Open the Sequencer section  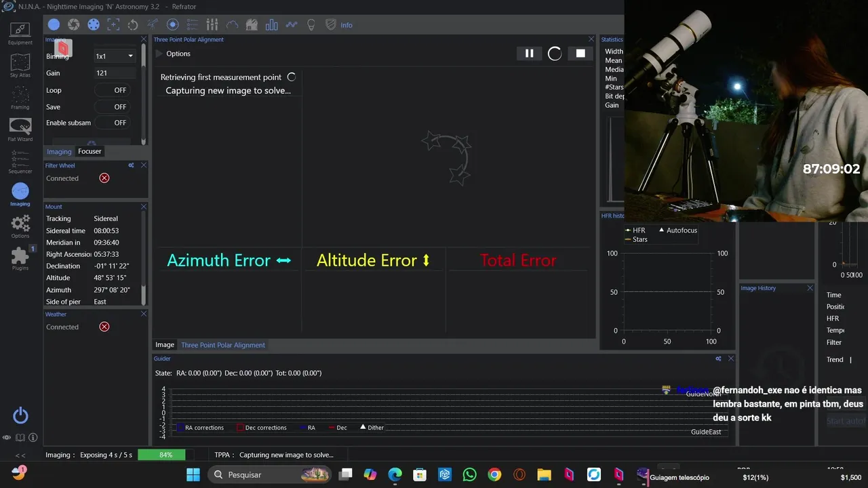20,162
